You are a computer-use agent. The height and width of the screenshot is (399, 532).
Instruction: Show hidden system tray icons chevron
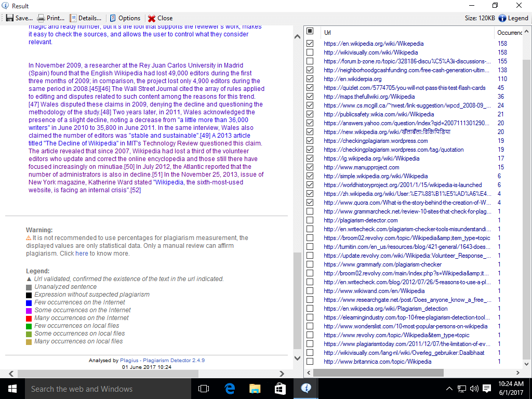click(x=449, y=389)
